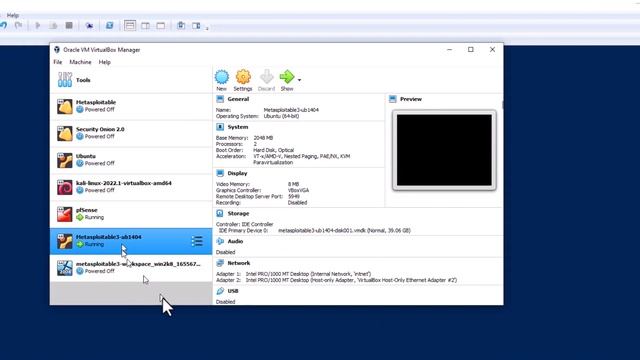Click the grey redo arrow in background toolbar
This screenshot has width=640, height=360.
[x=18, y=26]
